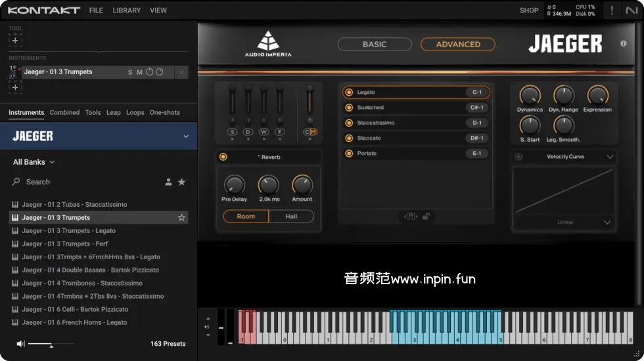This screenshot has height=361, width=644.
Task: Open the dropdown arrow under the CM mix
Action: (310, 139)
